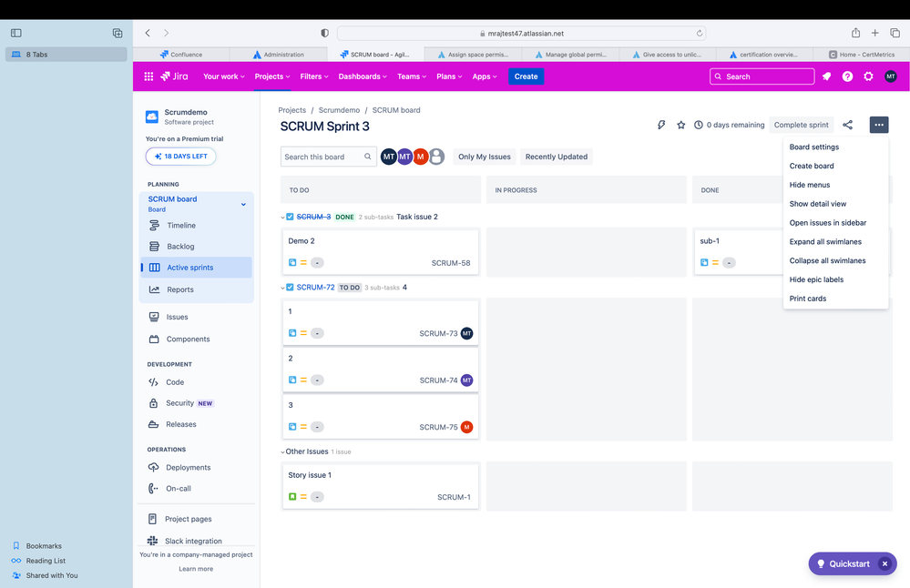This screenshot has height=588, width=910.
Task: Click assignee avatar on SCRUM-73 card
Action: pyautogui.click(x=466, y=333)
